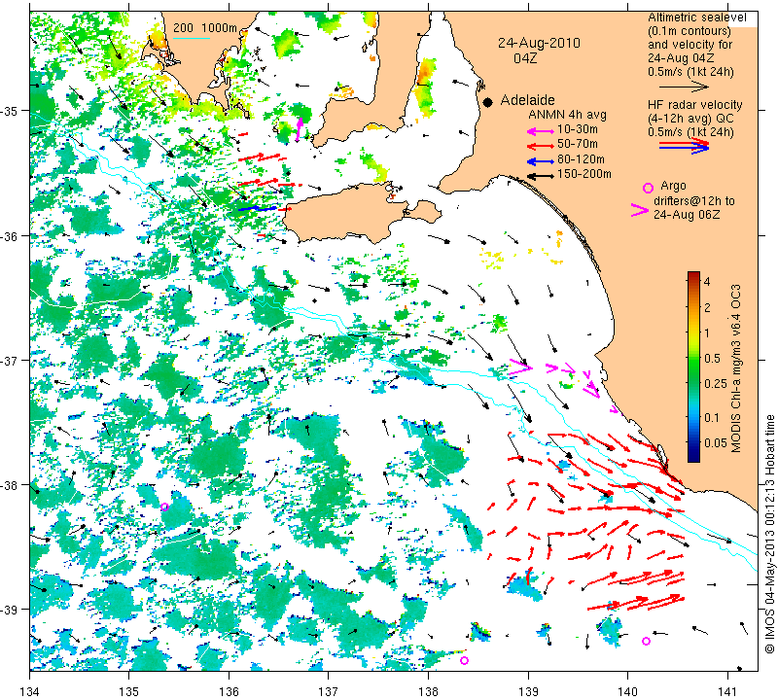Click the magenta 10-30m legend arrow
778x700 pixels.
coord(540,131)
